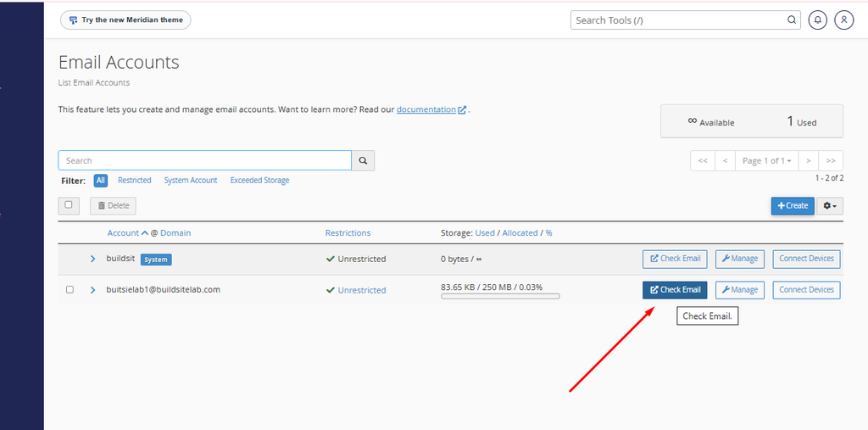Go to the last page with >>
The height and width of the screenshot is (430, 868).
(831, 160)
